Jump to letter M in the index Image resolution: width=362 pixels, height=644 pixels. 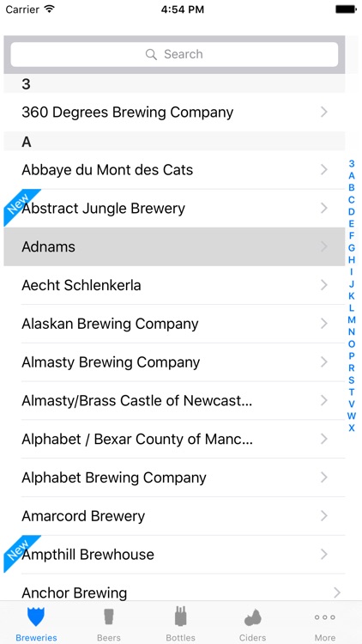352,320
